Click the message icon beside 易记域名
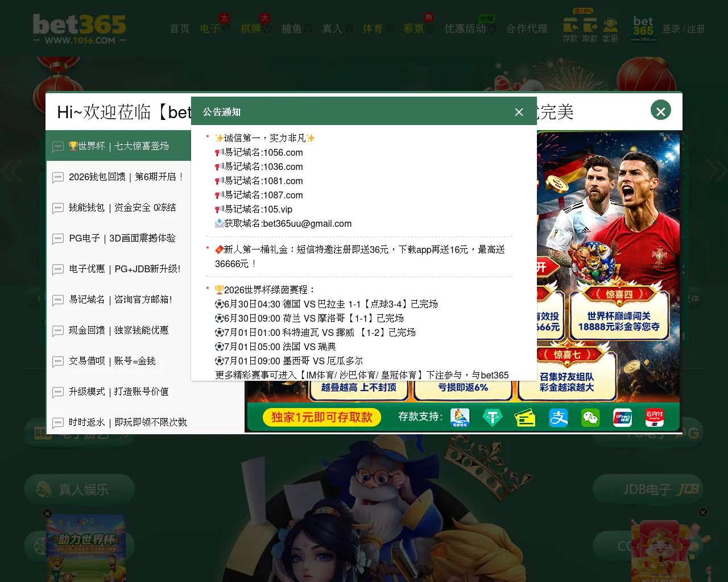Screen dimensions: 728x582 click(x=57, y=300)
